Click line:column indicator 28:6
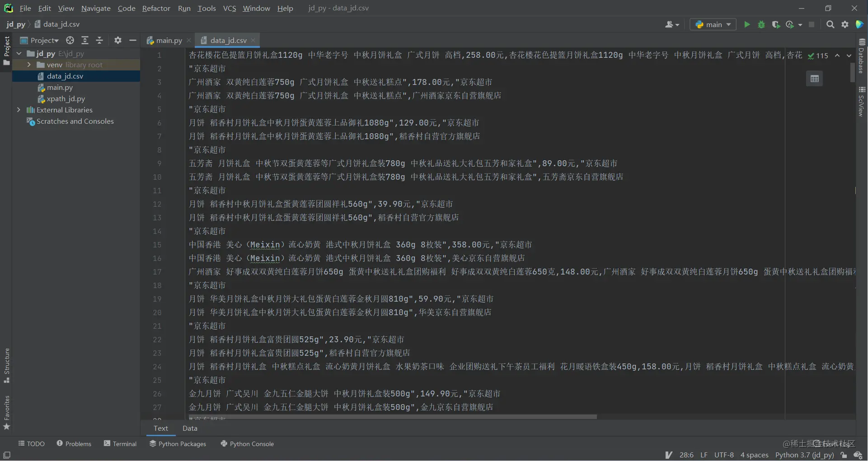This screenshot has height=461, width=868. (686, 455)
